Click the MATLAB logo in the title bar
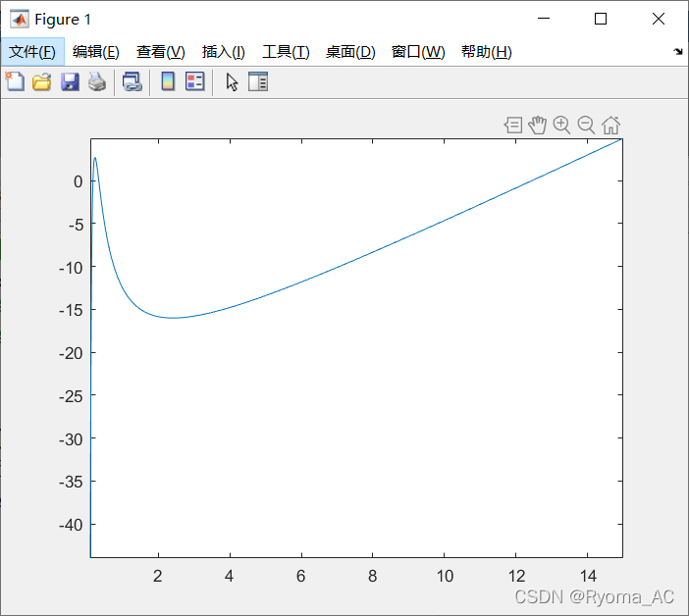The width and height of the screenshot is (689, 616). click(20, 19)
